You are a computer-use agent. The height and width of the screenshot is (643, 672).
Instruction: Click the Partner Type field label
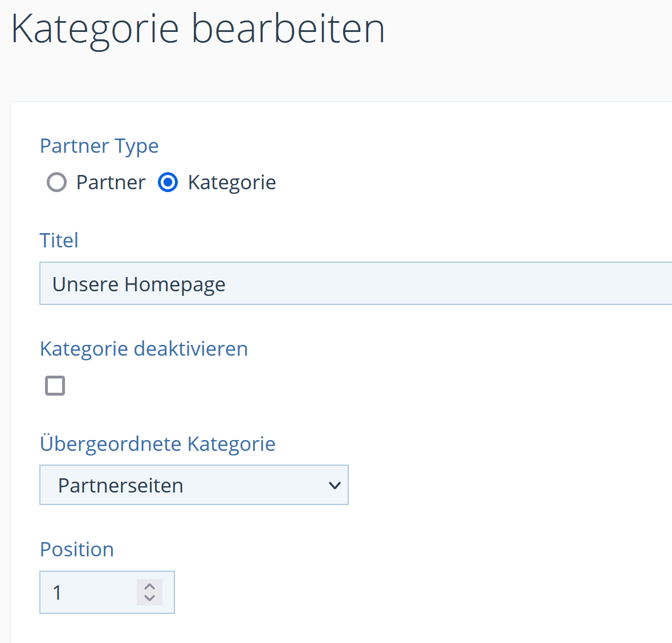click(x=99, y=146)
